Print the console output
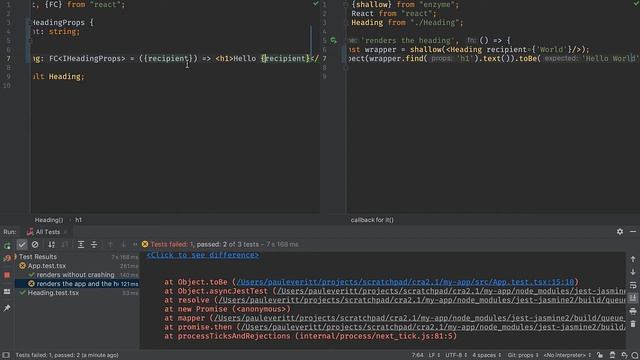640x360 pixels. 633,311
